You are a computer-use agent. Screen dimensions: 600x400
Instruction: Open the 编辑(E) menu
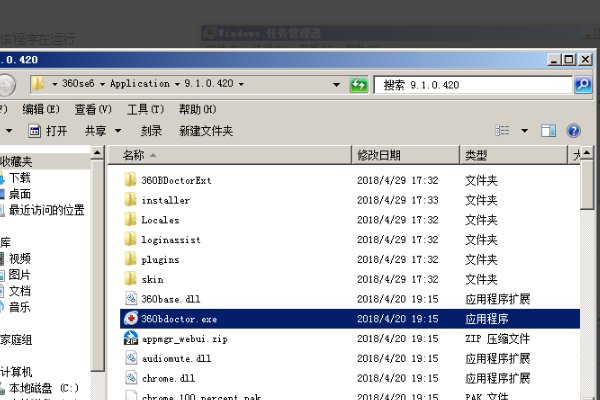pyautogui.click(x=41, y=109)
